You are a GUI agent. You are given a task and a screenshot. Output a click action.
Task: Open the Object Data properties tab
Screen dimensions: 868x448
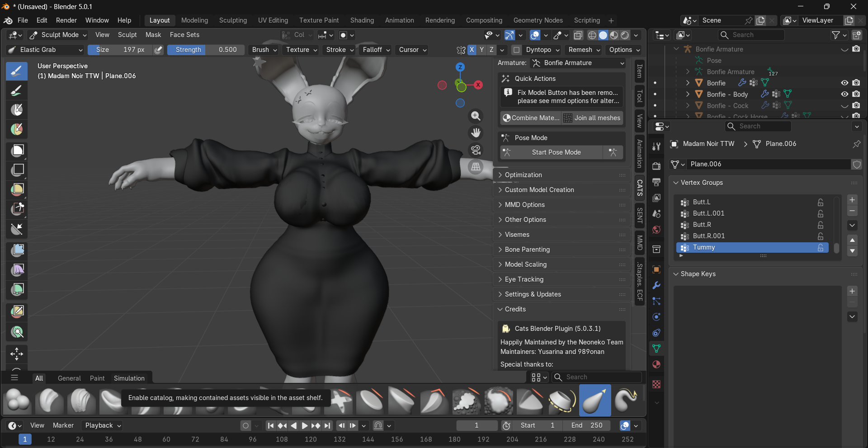coord(656,349)
